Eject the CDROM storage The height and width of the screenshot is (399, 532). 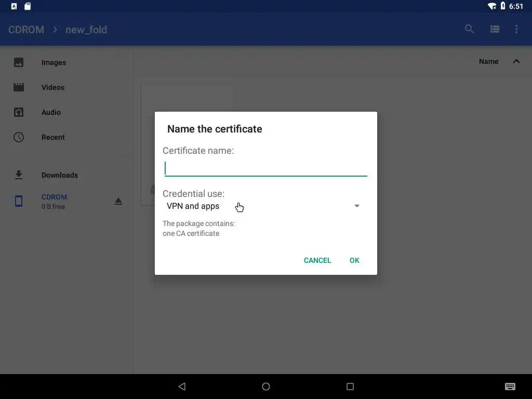(118, 201)
